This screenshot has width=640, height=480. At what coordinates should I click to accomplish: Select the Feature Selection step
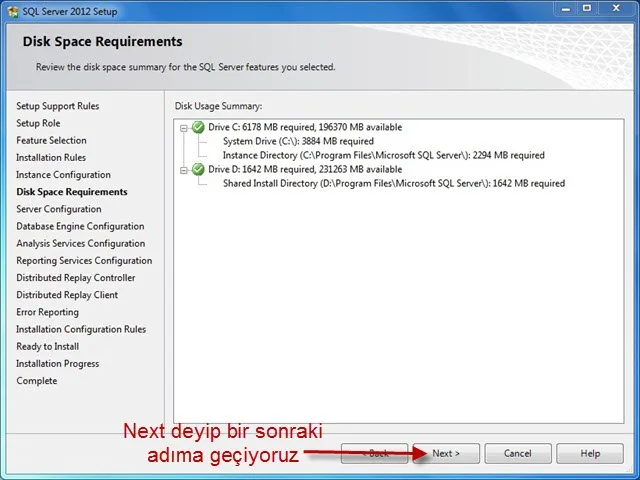coord(51,140)
